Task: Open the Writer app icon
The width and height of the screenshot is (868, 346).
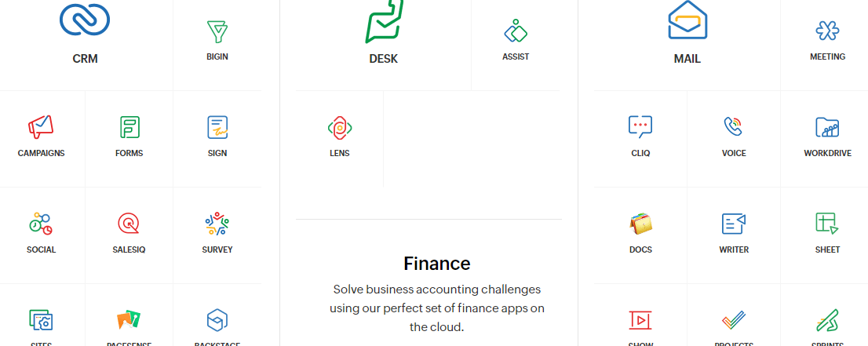Action: coord(734,224)
